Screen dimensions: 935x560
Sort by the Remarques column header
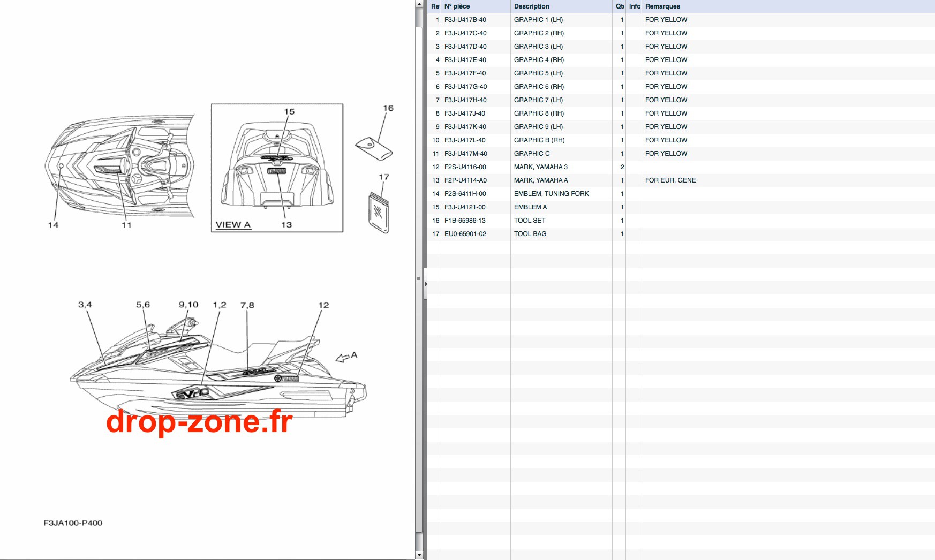788,6
